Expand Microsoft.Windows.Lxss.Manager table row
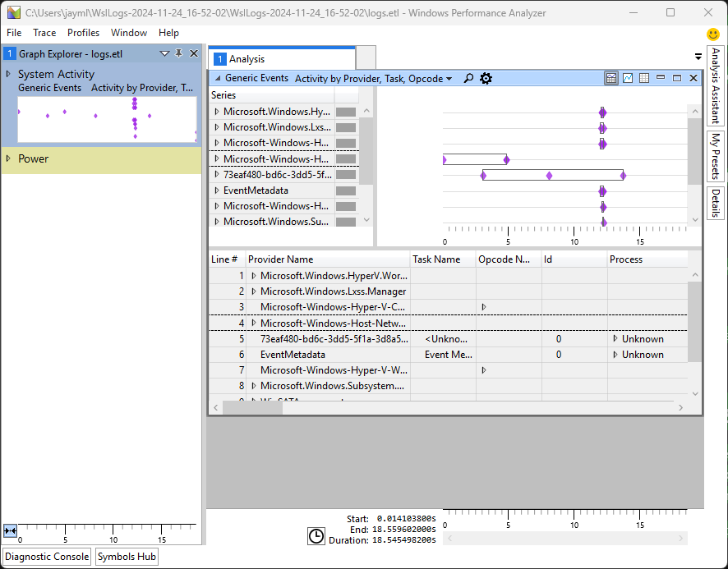The height and width of the screenshot is (569, 728). point(254,291)
